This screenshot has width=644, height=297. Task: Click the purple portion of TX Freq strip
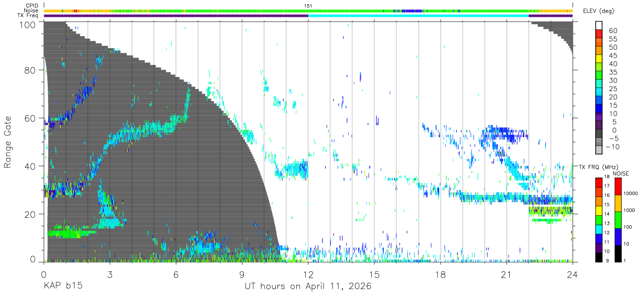tap(176, 16)
